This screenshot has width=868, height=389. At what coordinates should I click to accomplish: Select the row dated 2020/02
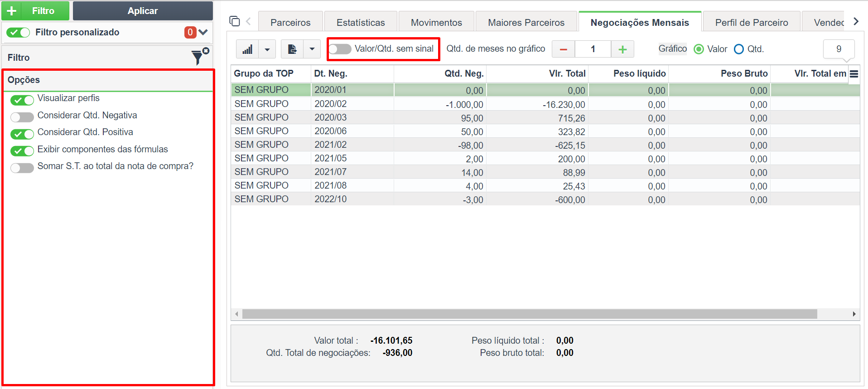point(545,104)
